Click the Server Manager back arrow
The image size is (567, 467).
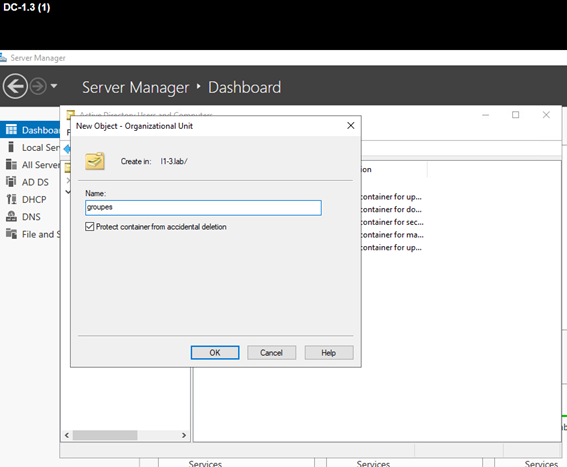point(15,86)
